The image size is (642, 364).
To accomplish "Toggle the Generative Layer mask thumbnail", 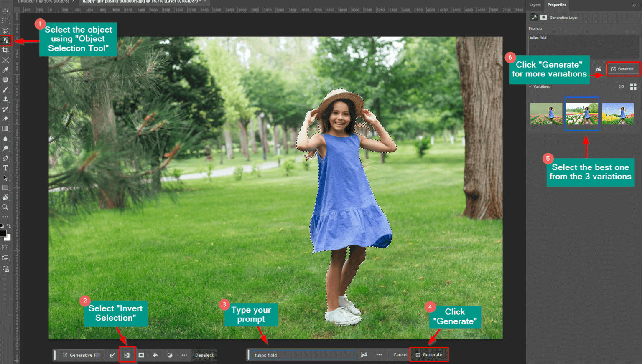I will (544, 17).
